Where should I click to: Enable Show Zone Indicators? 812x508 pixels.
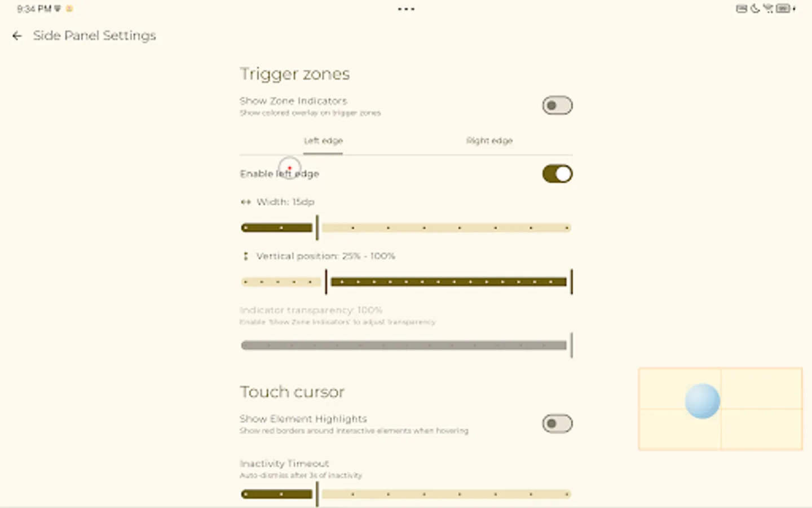[x=557, y=106]
